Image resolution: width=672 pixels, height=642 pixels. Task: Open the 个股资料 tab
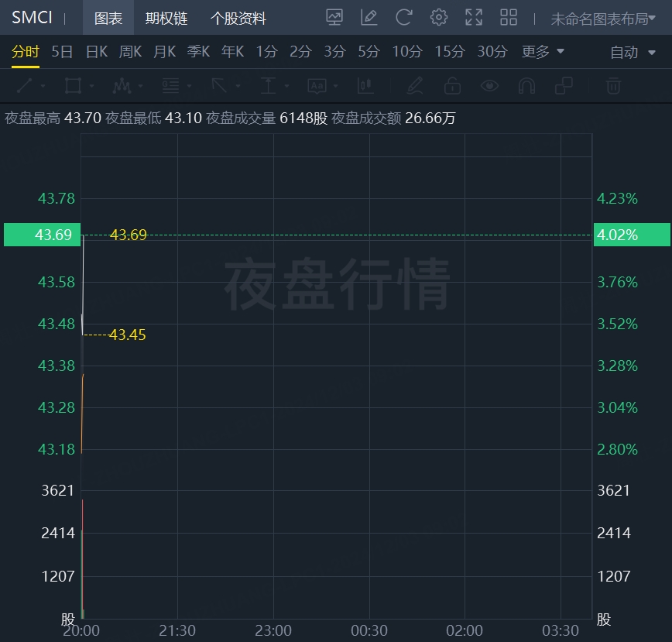tap(238, 19)
